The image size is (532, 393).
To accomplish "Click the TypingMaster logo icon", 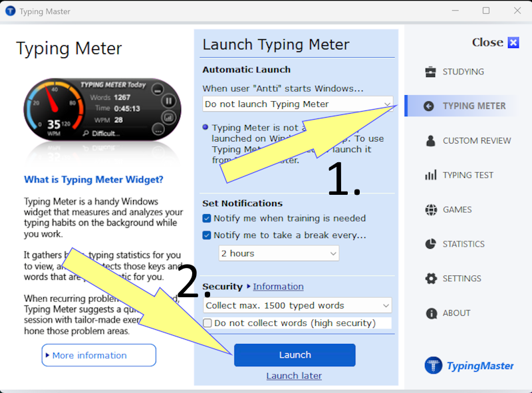I will coord(434,366).
